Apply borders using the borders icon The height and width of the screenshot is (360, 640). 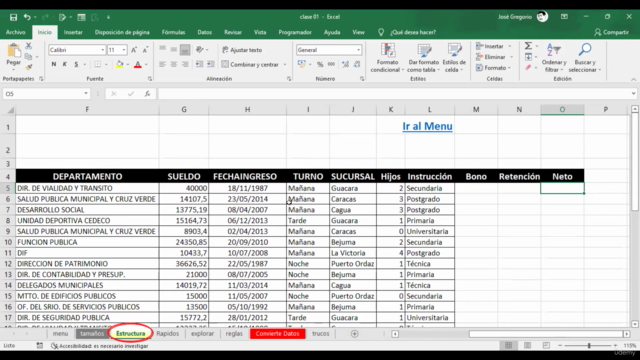97,64
